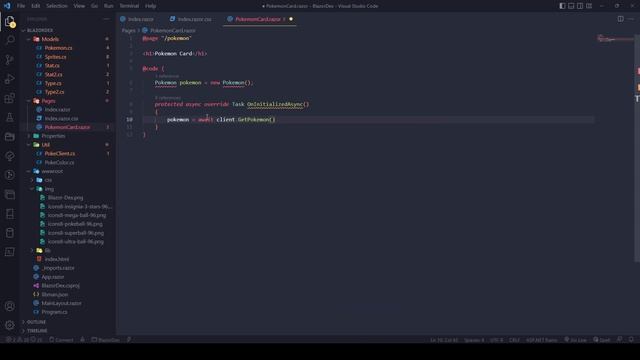
Task: Open Blazor-Dex.png image file
Action: coord(65,198)
